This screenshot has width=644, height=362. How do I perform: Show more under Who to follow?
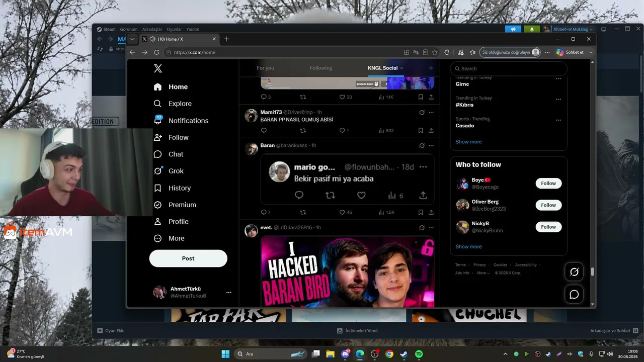click(x=468, y=247)
